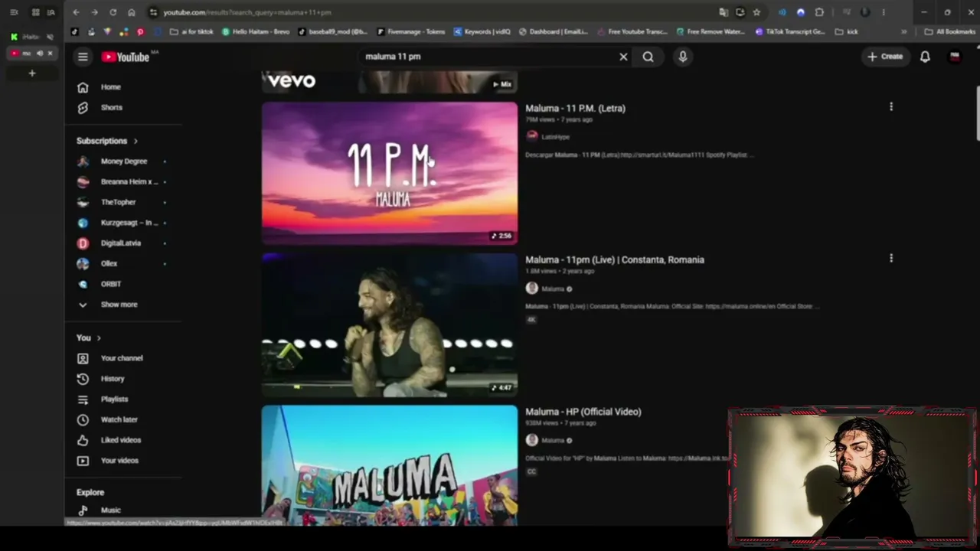
Task: Open more options for 11pm (Live) video
Action: 891,259
